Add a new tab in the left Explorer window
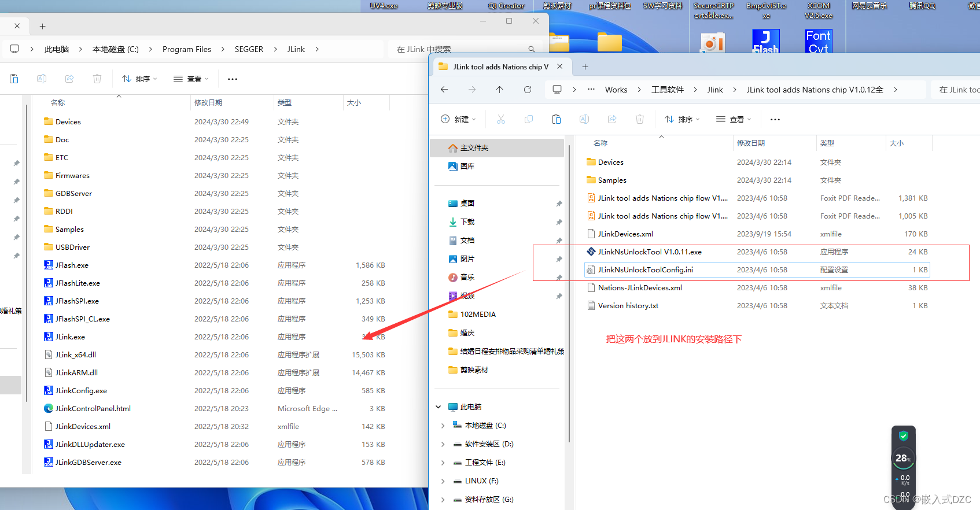This screenshot has width=980, height=510. point(42,26)
